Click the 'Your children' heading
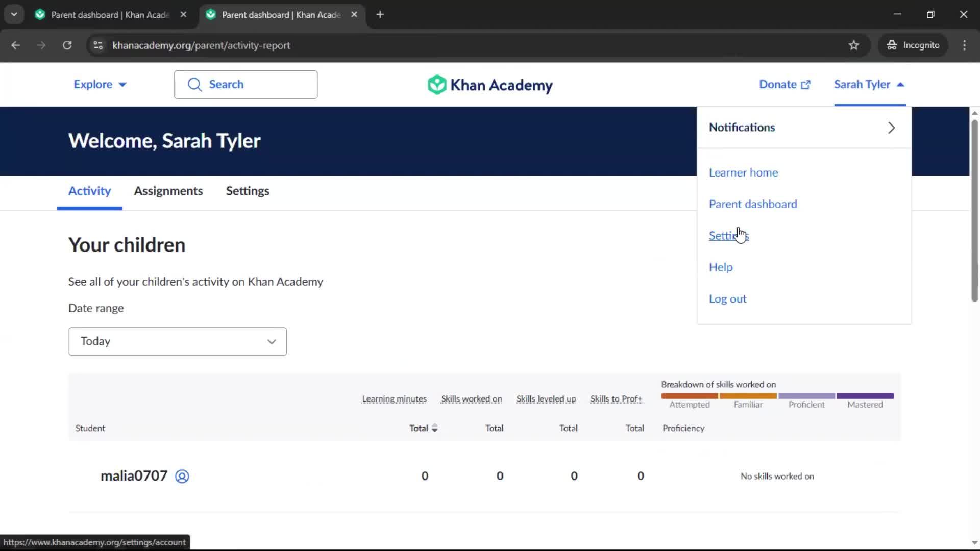The image size is (980, 551). [x=127, y=245]
